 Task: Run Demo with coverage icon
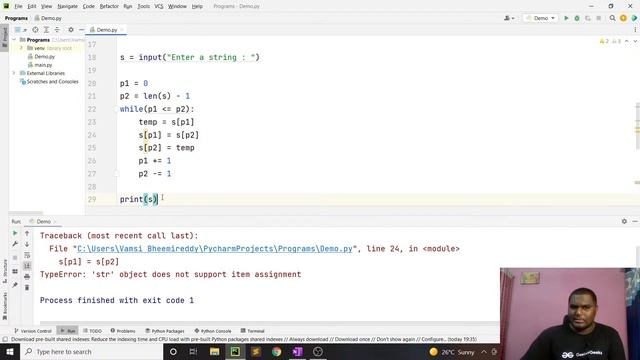point(588,18)
